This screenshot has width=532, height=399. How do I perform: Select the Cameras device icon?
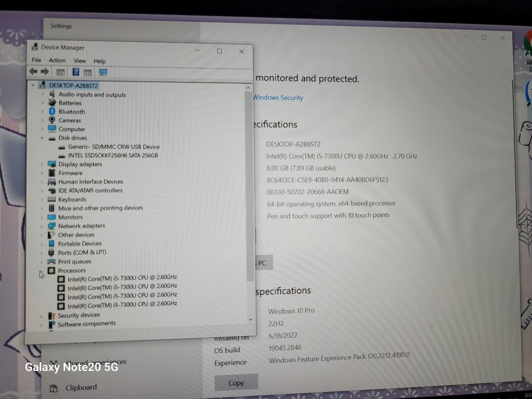(52, 120)
